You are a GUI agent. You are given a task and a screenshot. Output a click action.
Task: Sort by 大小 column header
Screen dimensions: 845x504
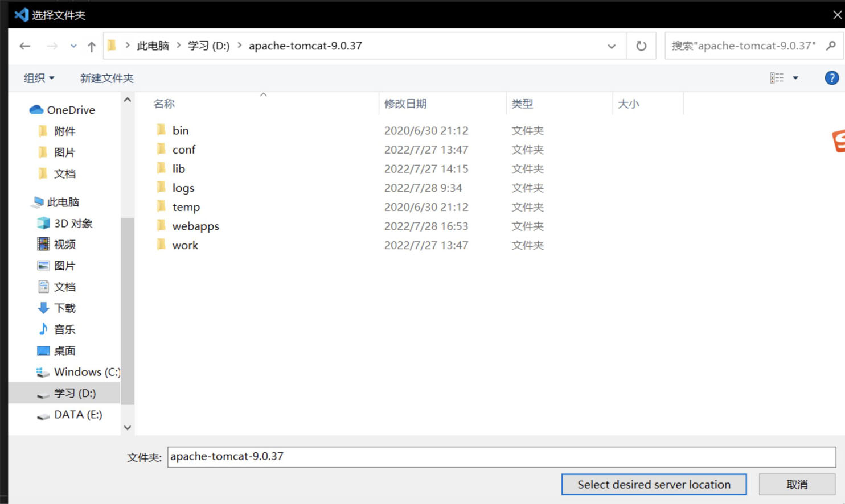tap(629, 104)
